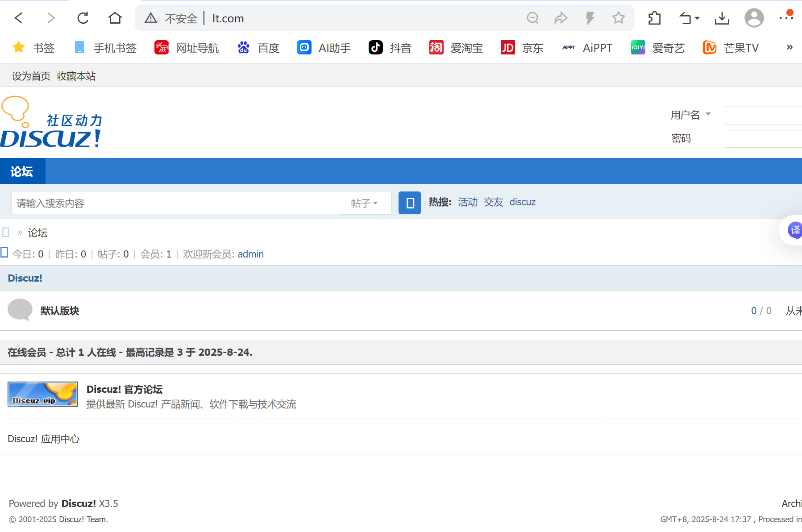Viewport: 802px width, 532px height.
Task: Open the 书签 star bookmark
Action: point(33,47)
